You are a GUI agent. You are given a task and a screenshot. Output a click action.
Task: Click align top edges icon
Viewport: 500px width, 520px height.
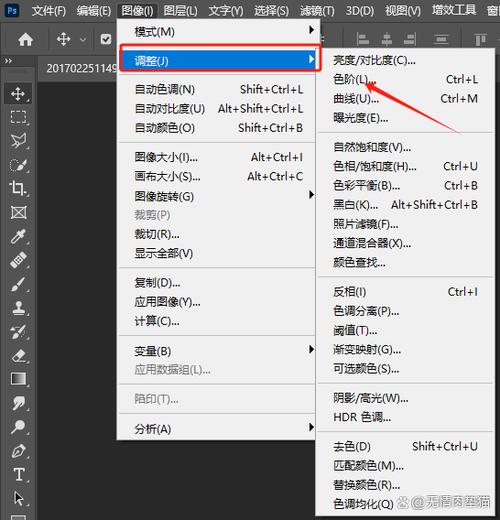(480, 39)
